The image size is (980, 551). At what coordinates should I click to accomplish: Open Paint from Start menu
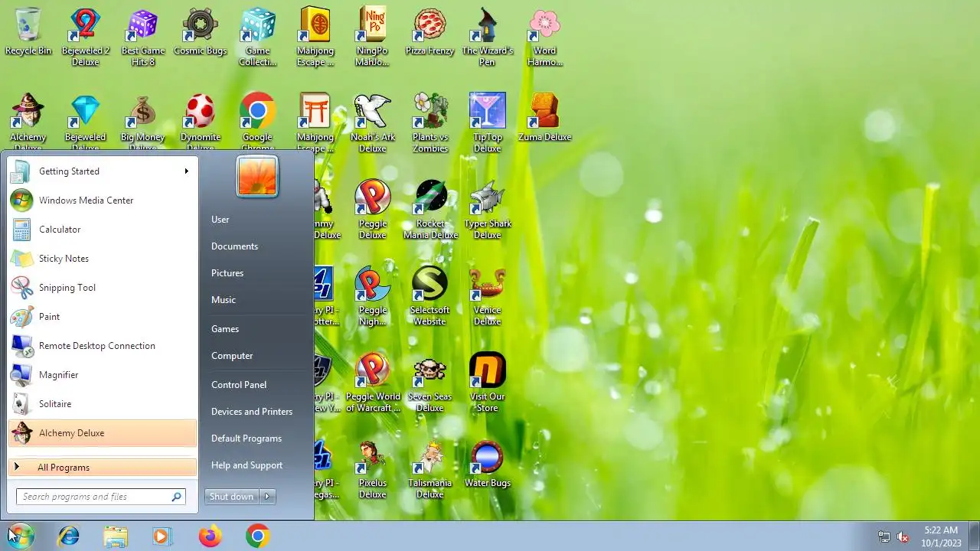(x=102, y=317)
